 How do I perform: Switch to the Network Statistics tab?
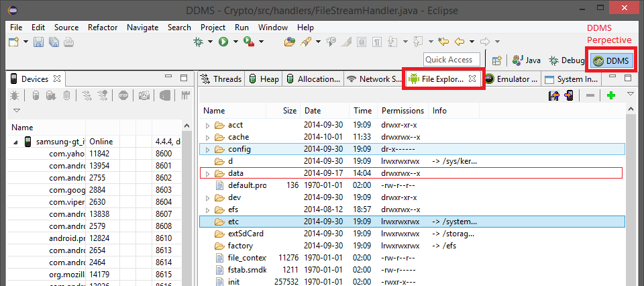coord(374,79)
